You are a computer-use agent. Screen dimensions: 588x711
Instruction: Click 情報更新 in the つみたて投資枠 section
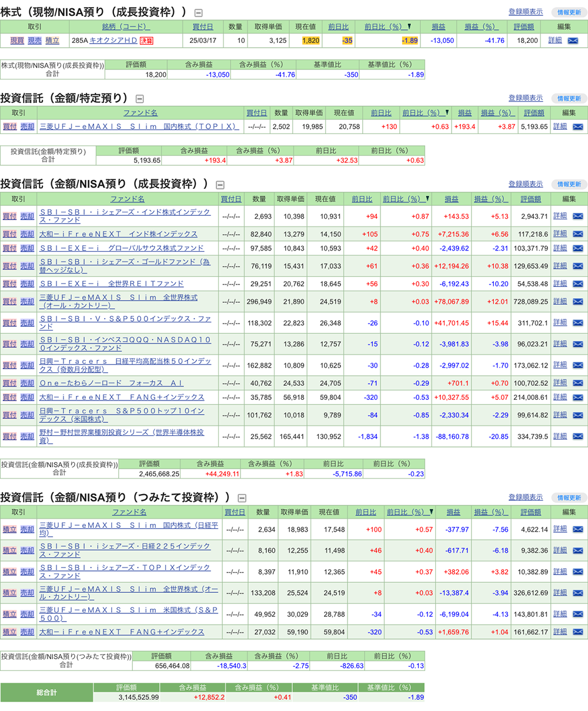click(x=569, y=498)
